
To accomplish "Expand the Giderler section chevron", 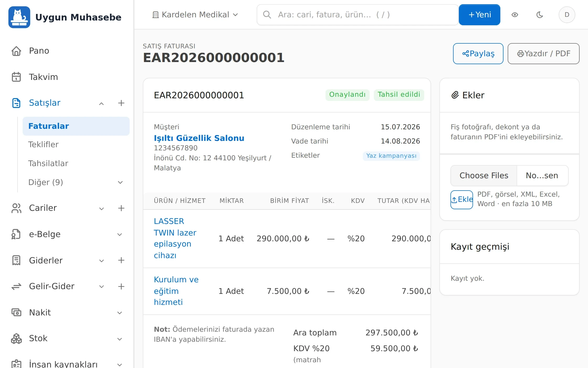I will point(101,261).
